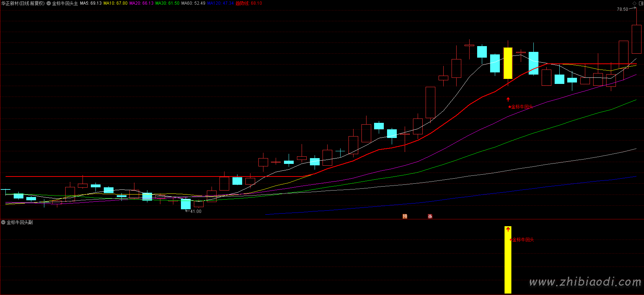Click the red arrow atop the yellow sub-chart bar
The width and height of the screenshot is (644, 295).
pos(508,229)
